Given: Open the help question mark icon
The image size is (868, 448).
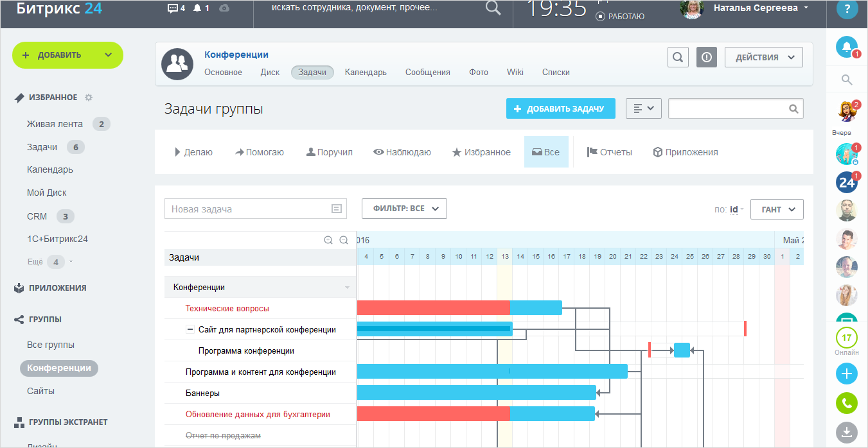Looking at the screenshot, I should 847,8.
